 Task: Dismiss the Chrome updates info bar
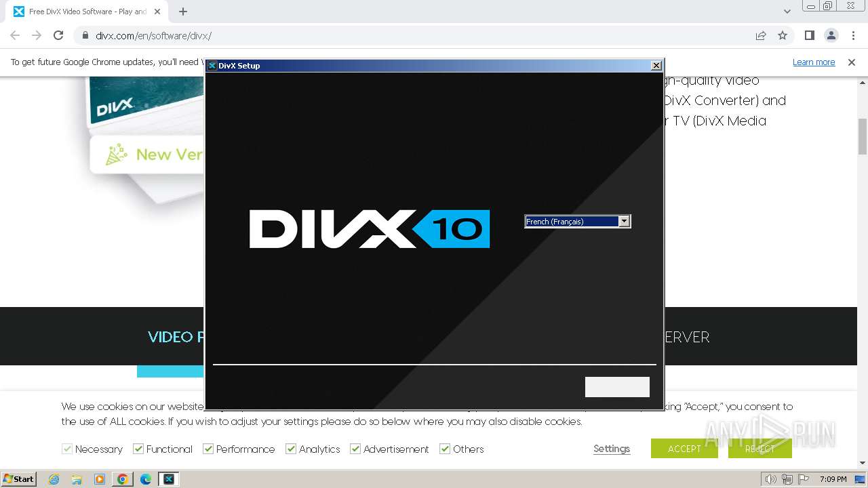pos(852,62)
